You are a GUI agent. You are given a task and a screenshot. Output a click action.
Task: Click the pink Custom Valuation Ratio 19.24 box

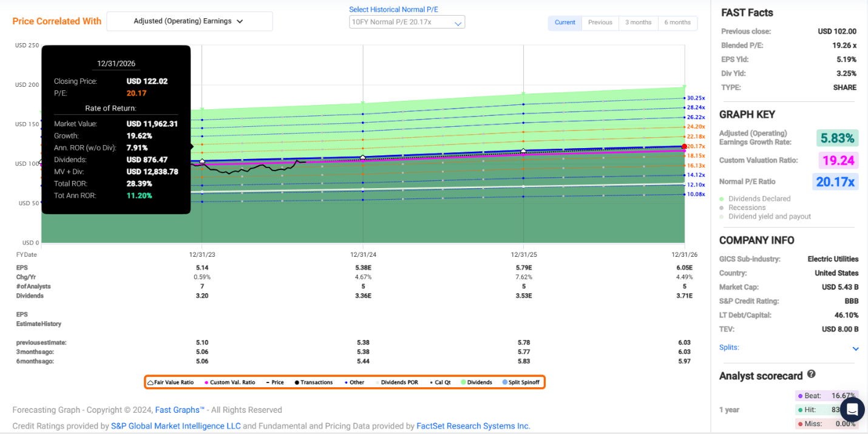point(837,160)
